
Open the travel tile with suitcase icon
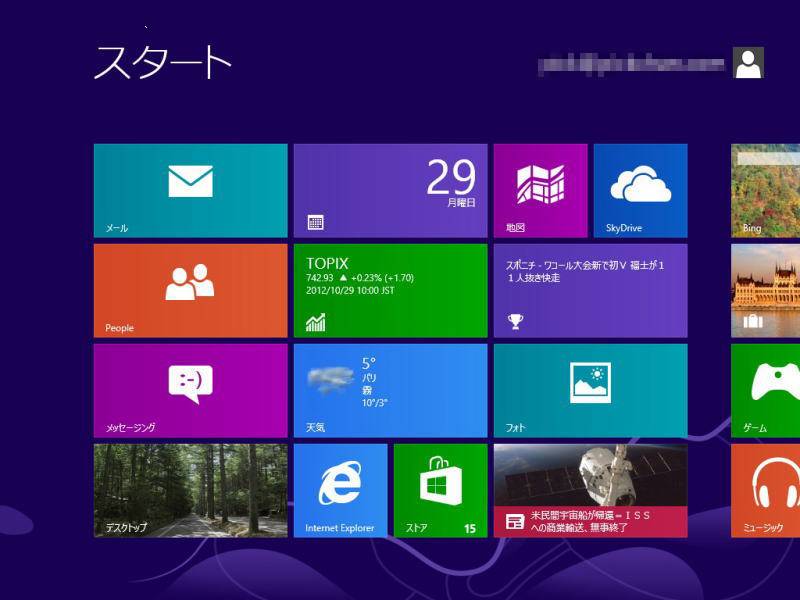click(x=765, y=290)
